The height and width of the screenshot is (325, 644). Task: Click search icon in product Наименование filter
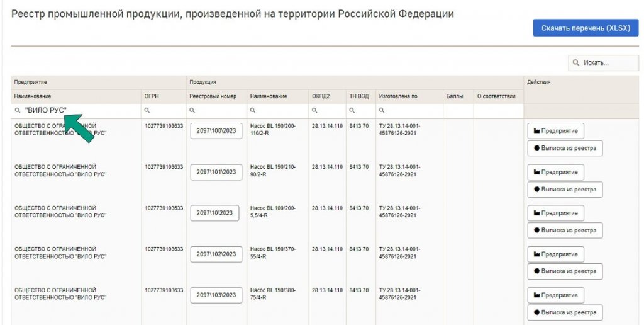(253, 111)
